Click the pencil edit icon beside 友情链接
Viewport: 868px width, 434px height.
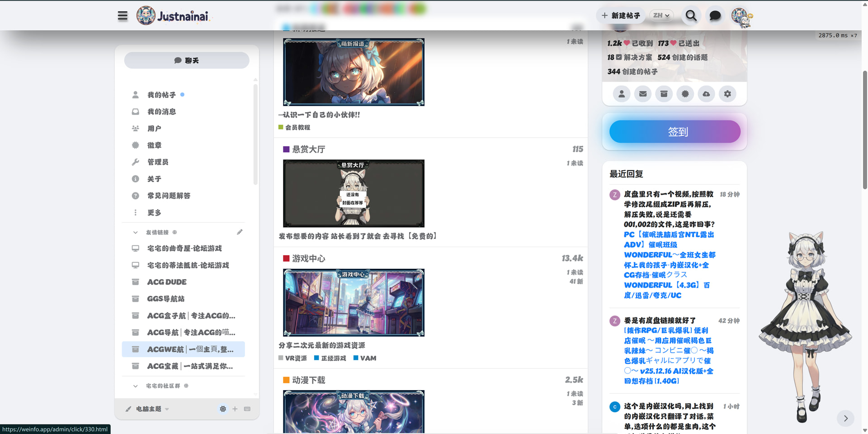(240, 232)
